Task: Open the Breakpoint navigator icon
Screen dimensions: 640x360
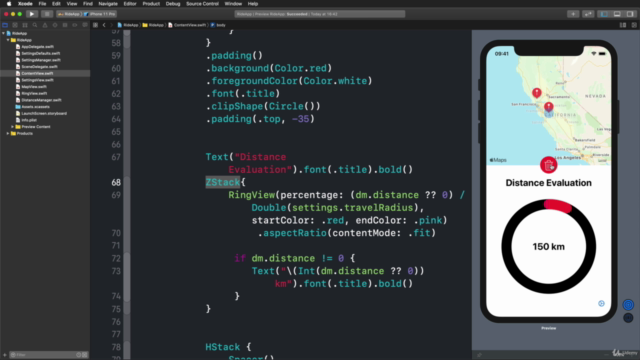Action: (75, 25)
